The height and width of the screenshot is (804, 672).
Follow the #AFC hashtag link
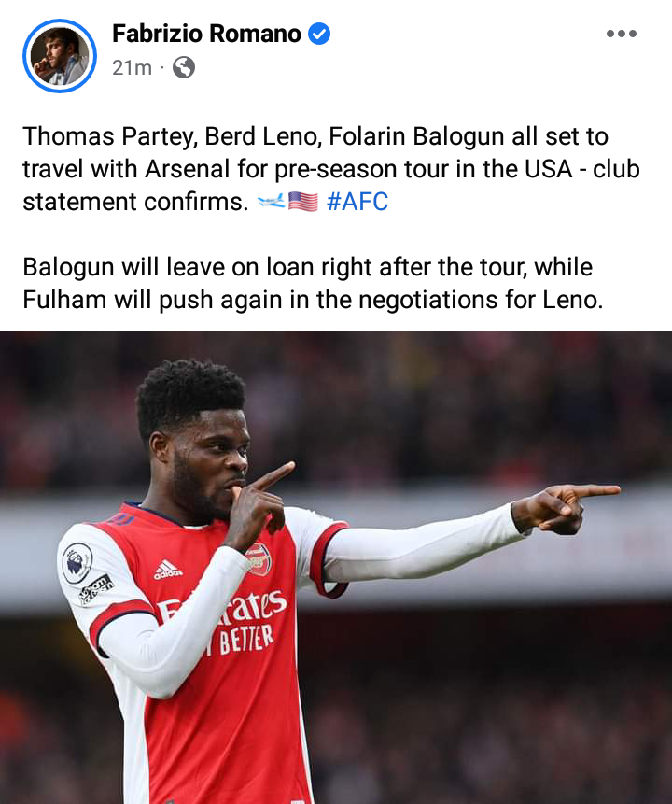[x=357, y=202]
